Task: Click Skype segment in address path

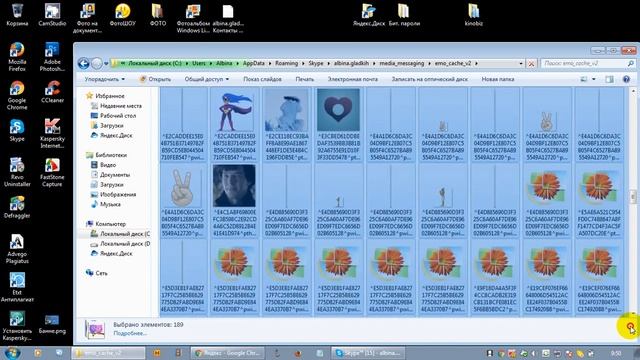Action: click(316, 63)
